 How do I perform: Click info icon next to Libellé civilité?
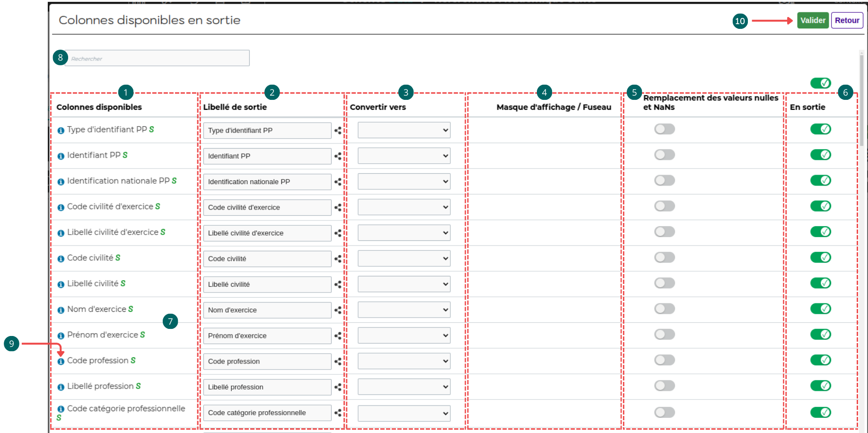click(x=61, y=284)
